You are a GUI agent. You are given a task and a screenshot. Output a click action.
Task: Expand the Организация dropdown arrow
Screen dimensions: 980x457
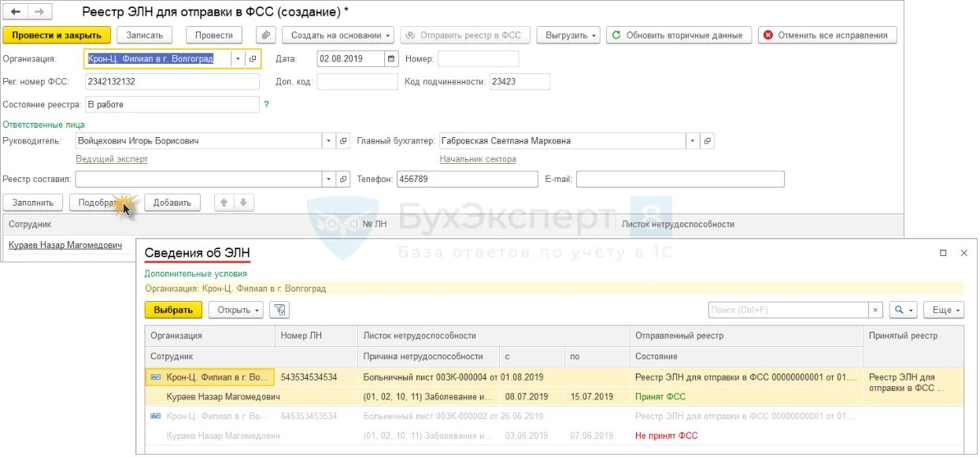point(238,59)
